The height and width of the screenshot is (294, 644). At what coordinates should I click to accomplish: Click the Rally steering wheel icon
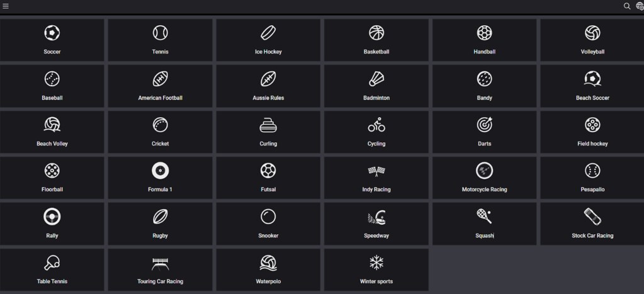pyautogui.click(x=52, y=217)
